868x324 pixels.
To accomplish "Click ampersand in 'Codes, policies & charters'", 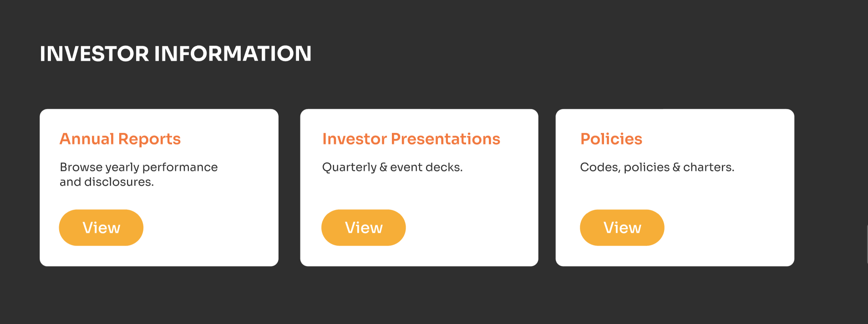I will click(x=676, y=167).
